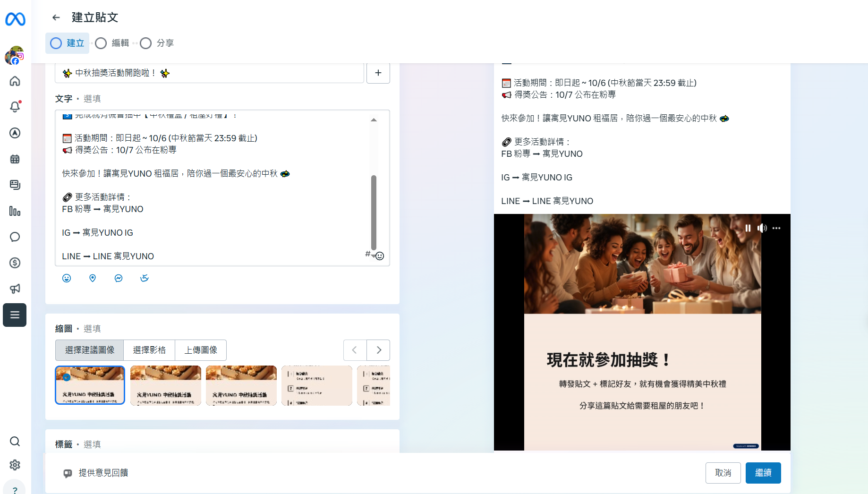Show next thumbnail suggestions with right chevron

click(378, 350)
